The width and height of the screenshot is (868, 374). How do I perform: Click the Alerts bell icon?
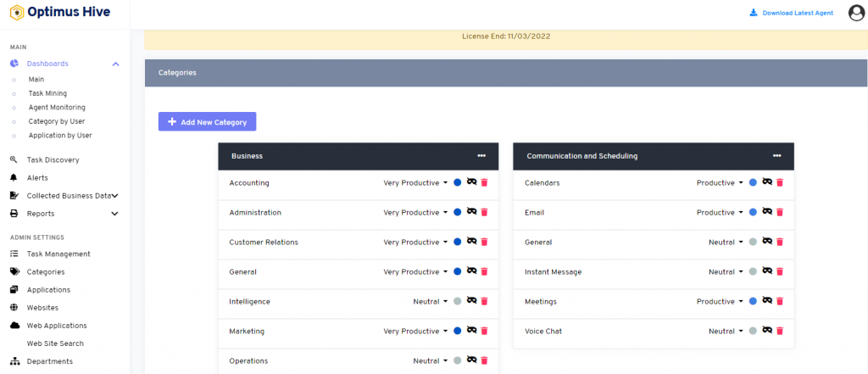point(14,178)
